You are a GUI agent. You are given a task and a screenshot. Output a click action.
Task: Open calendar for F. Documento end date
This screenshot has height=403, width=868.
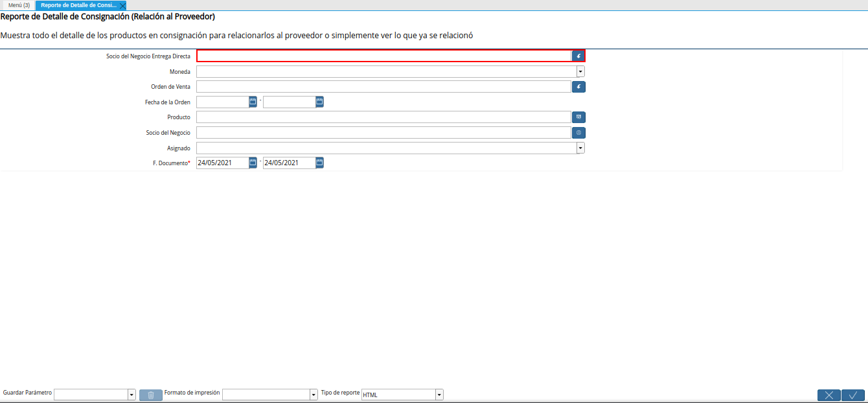pos(319,163)
